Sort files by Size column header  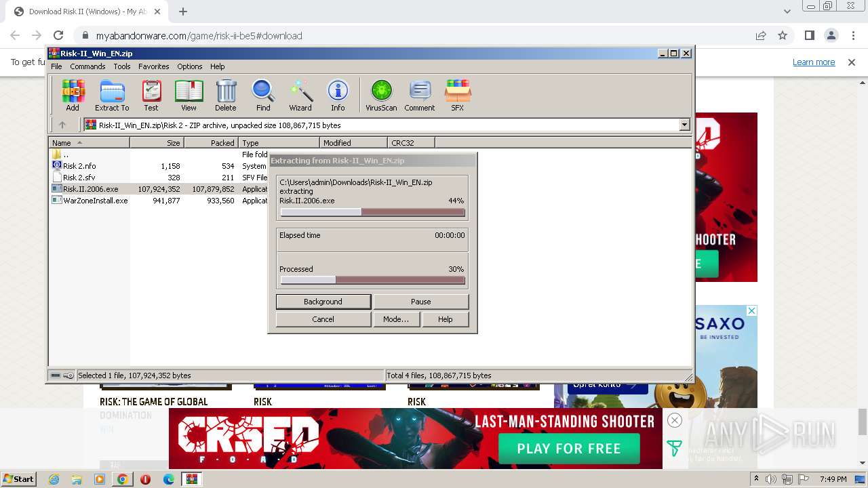click(157, 142)
